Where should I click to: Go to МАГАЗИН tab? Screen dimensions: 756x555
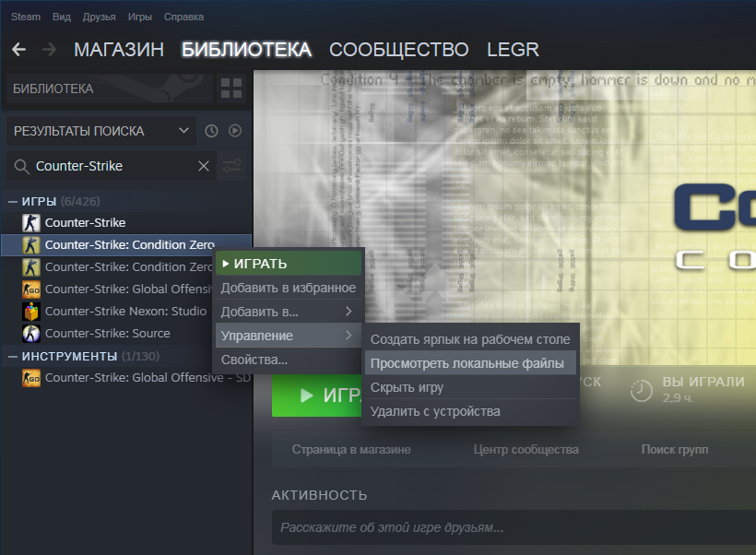(x=119, y=50)
